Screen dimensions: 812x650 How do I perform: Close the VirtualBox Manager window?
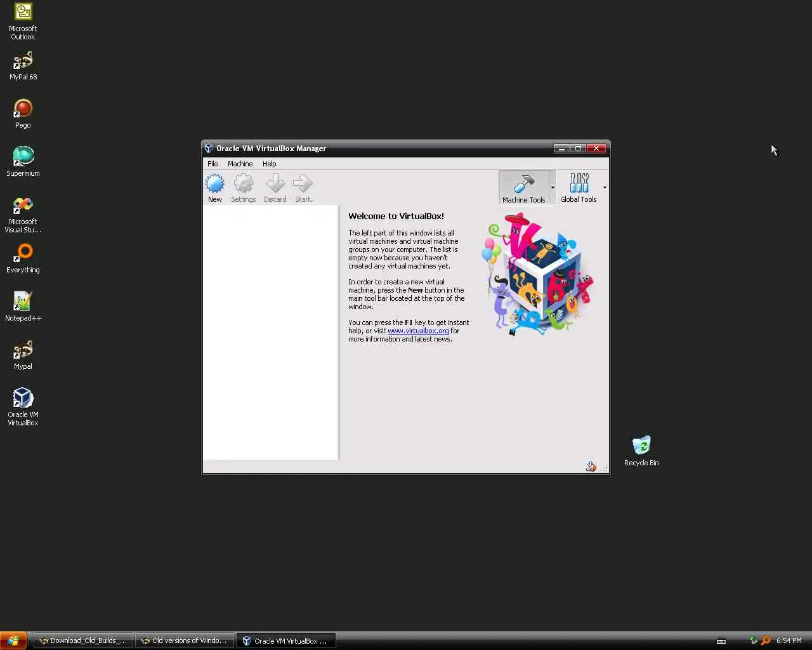596,149
